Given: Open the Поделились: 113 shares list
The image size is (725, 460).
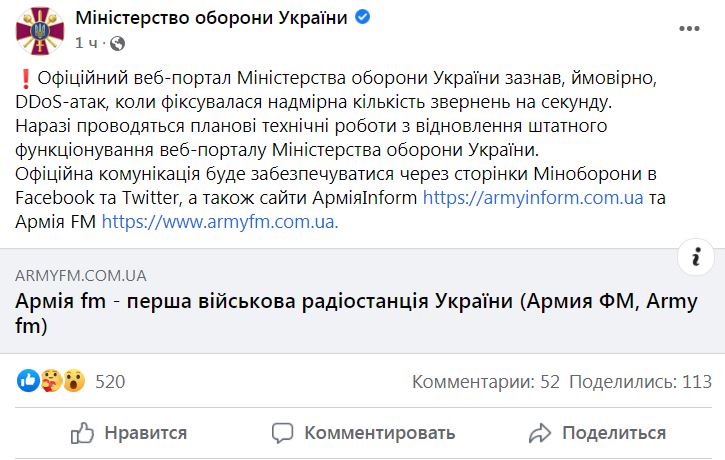Looking at the screenshot, I should point(640,382).
